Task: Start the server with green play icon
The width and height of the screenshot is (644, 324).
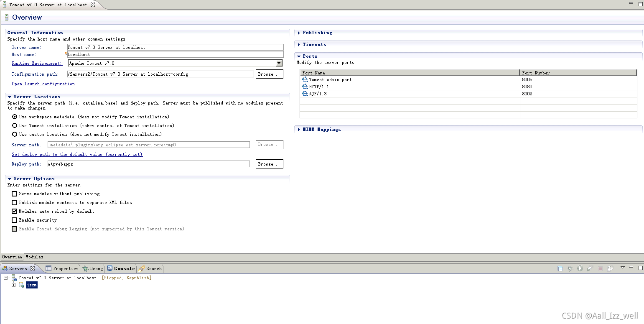Action: [x=580, y=268]
